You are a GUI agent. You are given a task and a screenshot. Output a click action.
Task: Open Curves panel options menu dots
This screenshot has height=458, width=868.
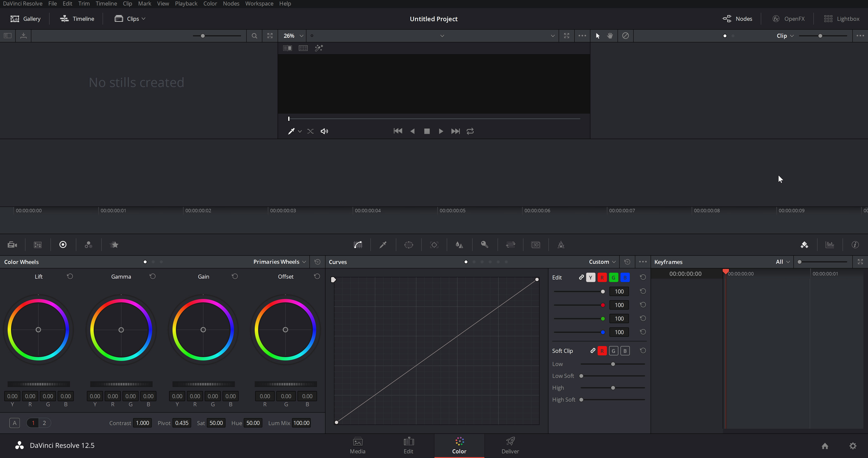pos(643,262)
